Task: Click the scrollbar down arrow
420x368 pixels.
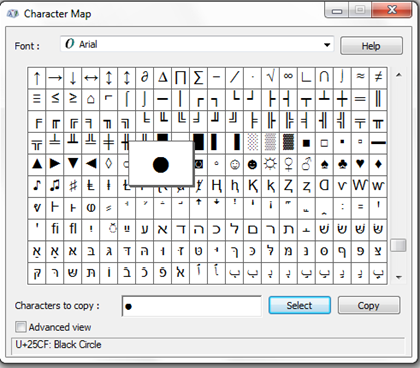Action: 398,277
